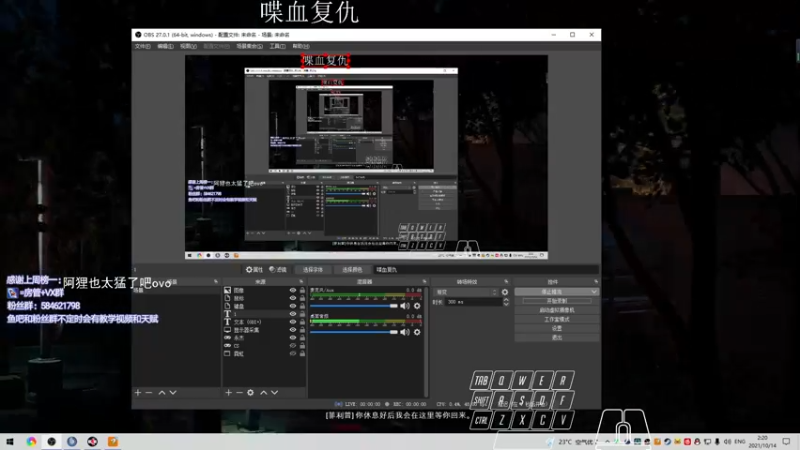The width and height of the screenshot is (800, 450).
Task: Select the 显示器采集 row in the Sources list
Action: pos(265,330)
